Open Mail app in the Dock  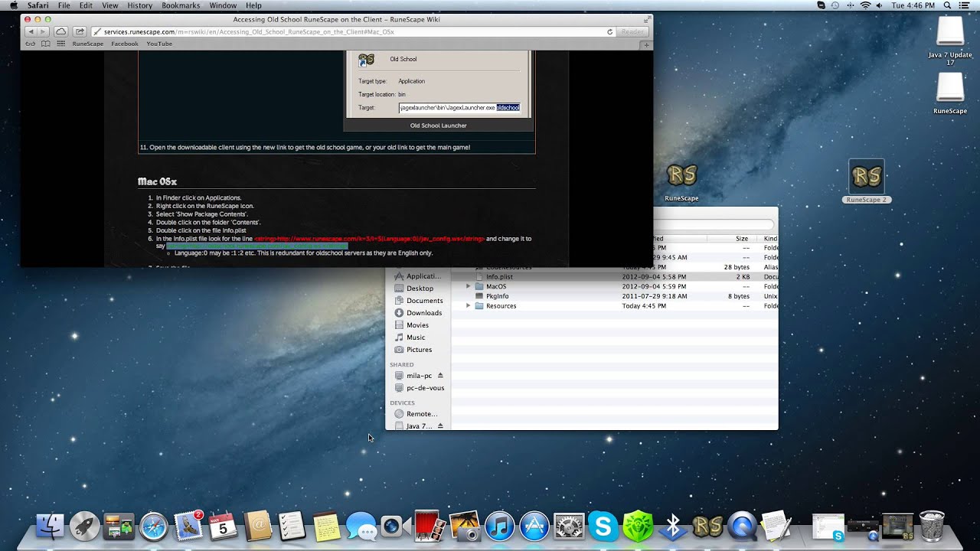[189, 526]
